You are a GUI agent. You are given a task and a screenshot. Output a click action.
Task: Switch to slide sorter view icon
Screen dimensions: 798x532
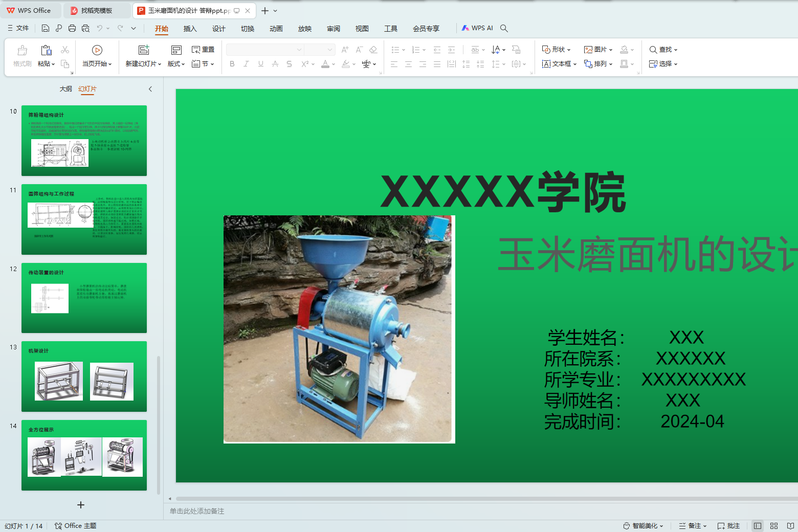(774, 526)
